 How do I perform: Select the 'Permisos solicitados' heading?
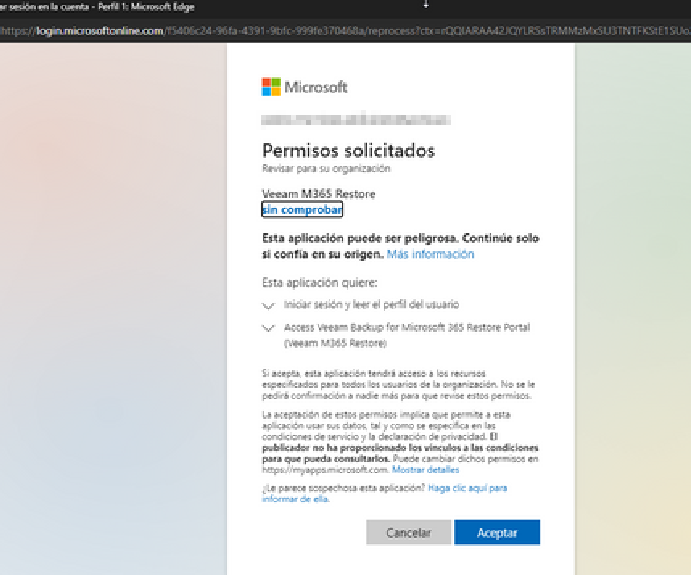(349, 151)
